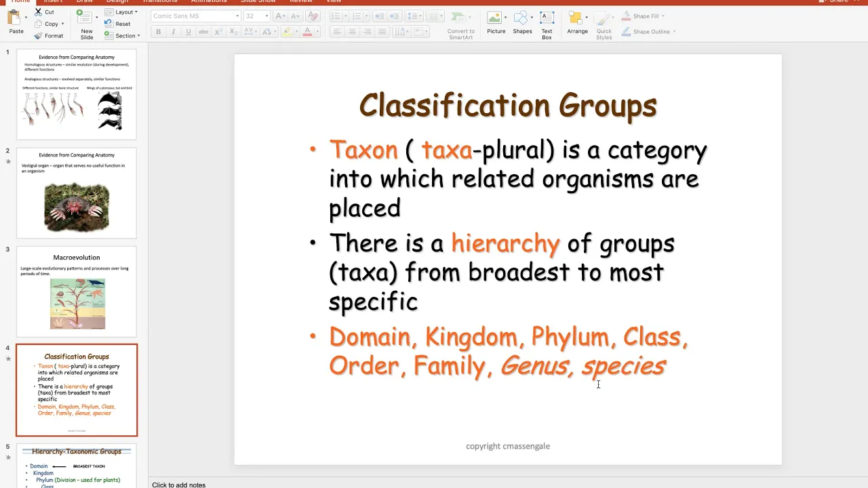Click Convert to SmartArt
The width and height of the screenshot is (868, 488).
tap(461, 25)
